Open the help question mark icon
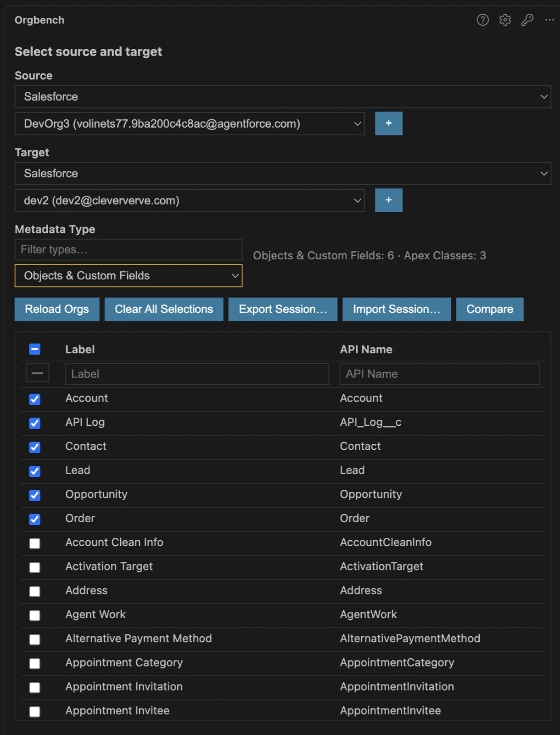560x735 pixels. pyautogui.click(x=482, y=20)
